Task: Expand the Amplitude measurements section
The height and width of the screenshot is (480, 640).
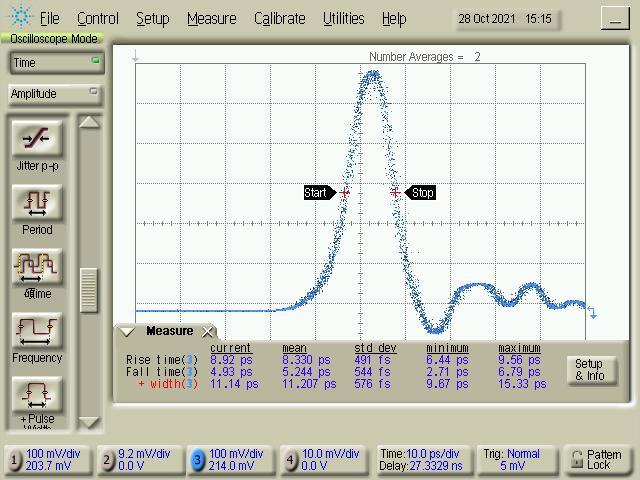Action: [x=54, y=94]
